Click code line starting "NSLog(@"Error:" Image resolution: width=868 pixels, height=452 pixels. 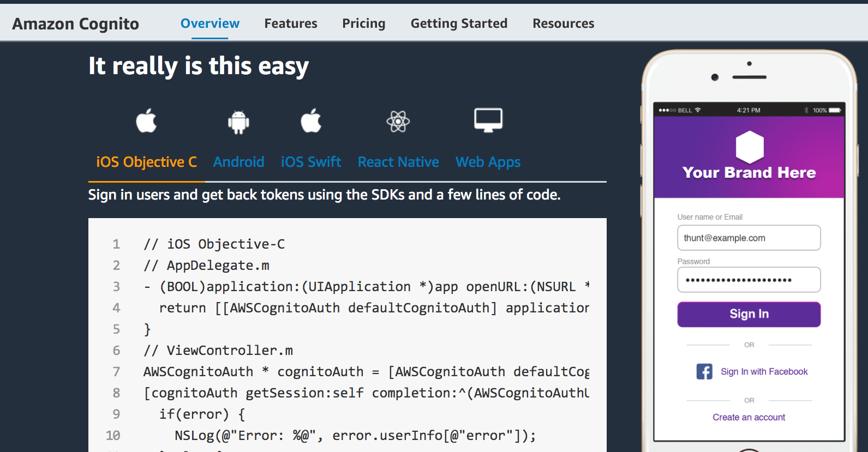(x=355, y=435)
